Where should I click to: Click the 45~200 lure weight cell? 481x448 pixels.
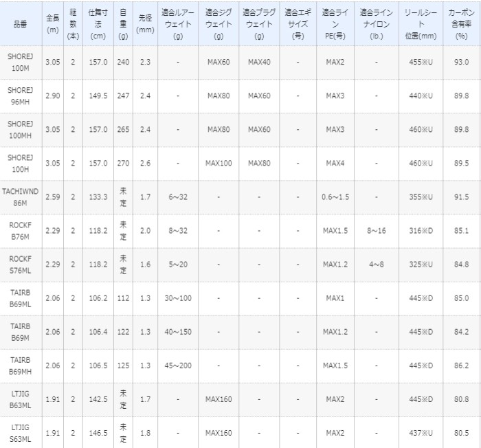177,365
